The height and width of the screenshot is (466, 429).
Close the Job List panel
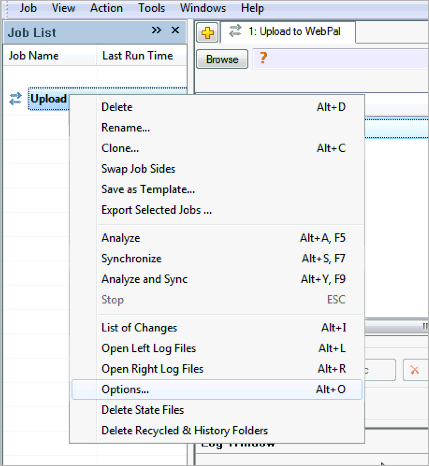coord(175,30)
